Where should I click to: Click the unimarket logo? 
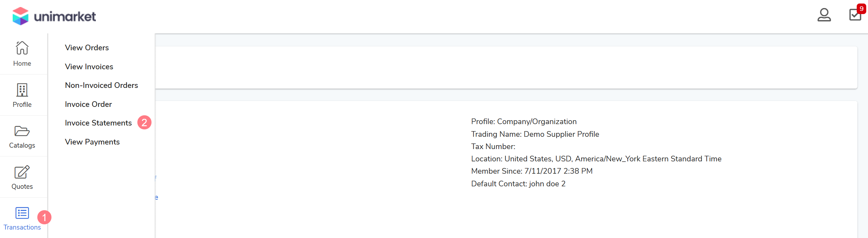pyautogui.click(x=54, y=16)
